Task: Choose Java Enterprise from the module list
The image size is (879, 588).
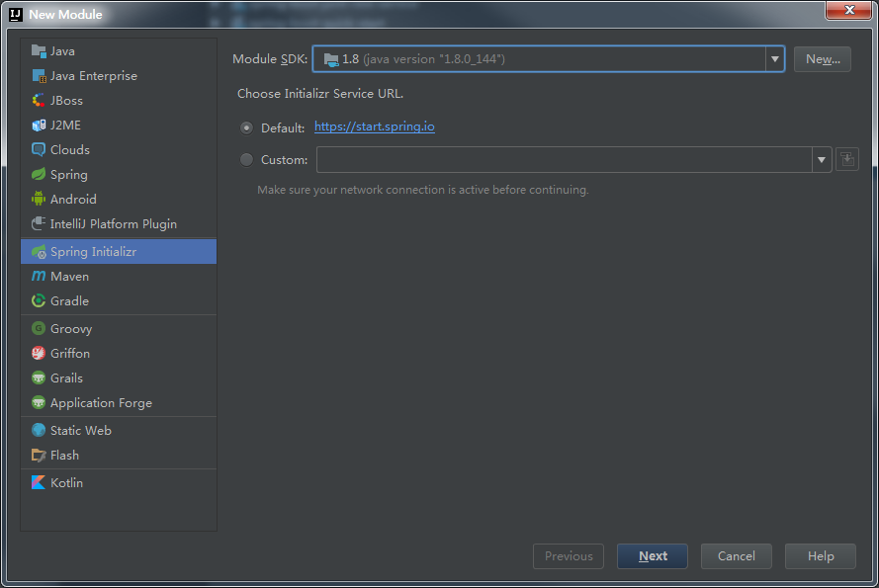Action: [x=93, y=76]
